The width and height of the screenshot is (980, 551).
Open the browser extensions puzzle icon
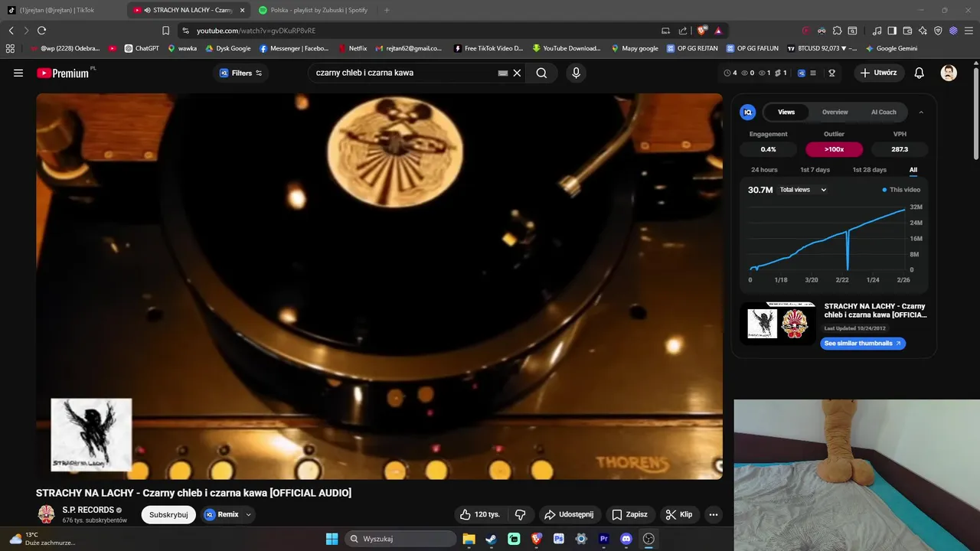pos(837,31)
